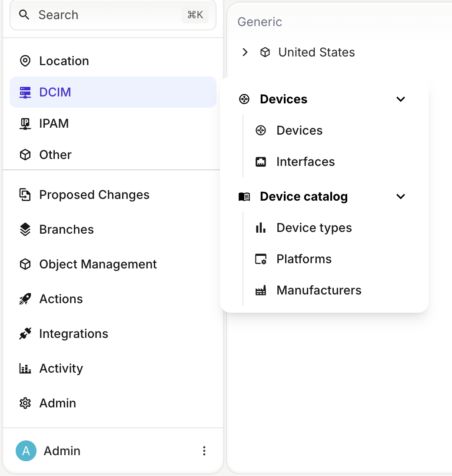Image resolution: width=452 pixels, height=476 pixels.
Task: Click the Object Management cube icon
Action: (x=25, y=264)
